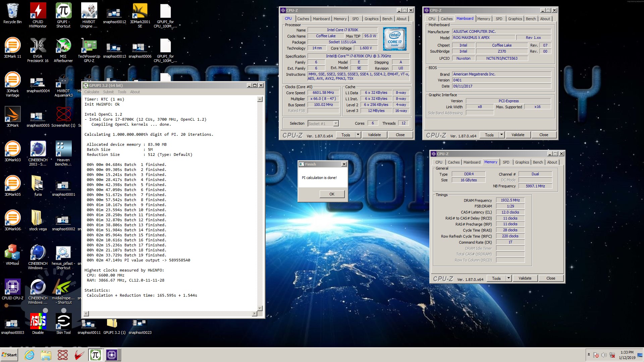Select snaphsot0012 desktop icon
Image resolution: width=644 pixels, height=362 pixels.
click(114, 15)
